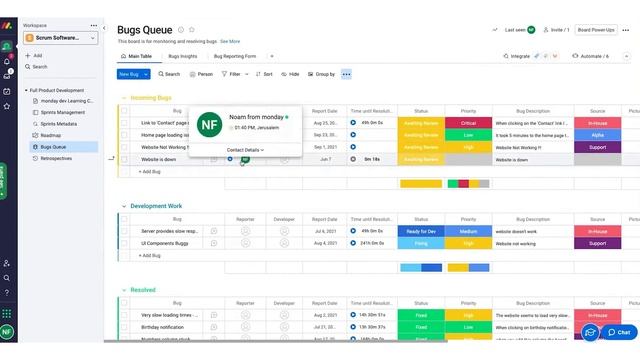Click Invite / 1 button
The height and width of the screenshot is (360, 640).
tap(556, 30)
